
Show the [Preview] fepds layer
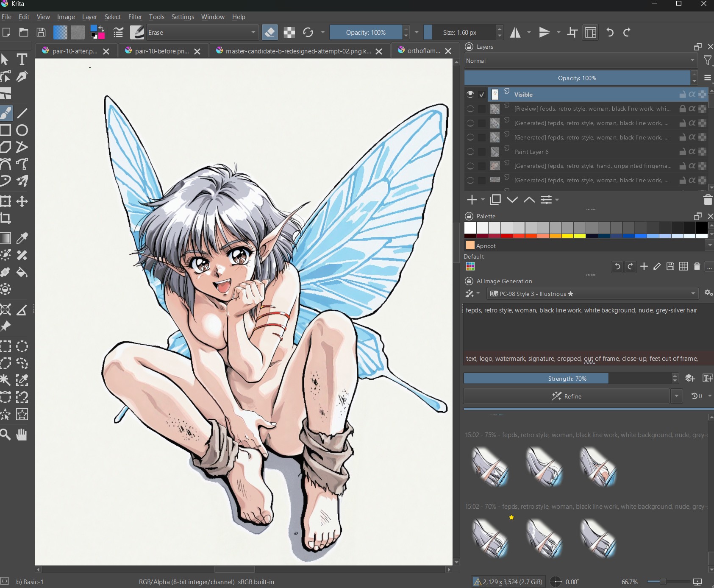470,109
